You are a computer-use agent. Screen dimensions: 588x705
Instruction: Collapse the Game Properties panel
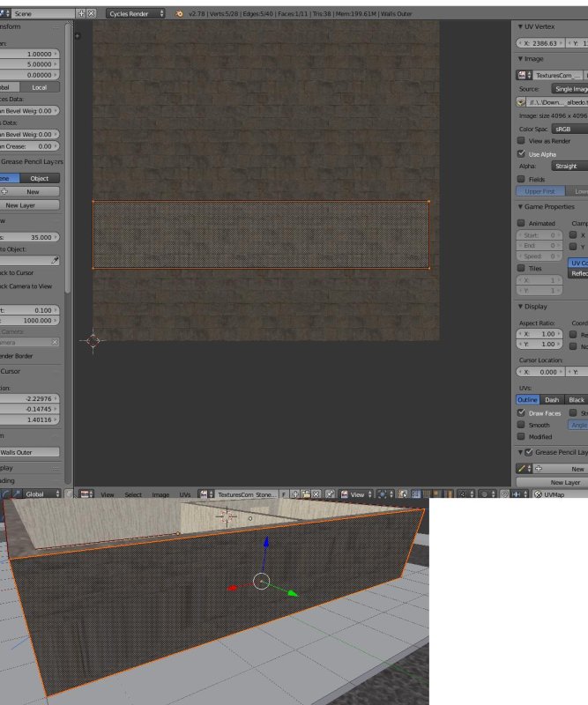[x=520, y=207]
